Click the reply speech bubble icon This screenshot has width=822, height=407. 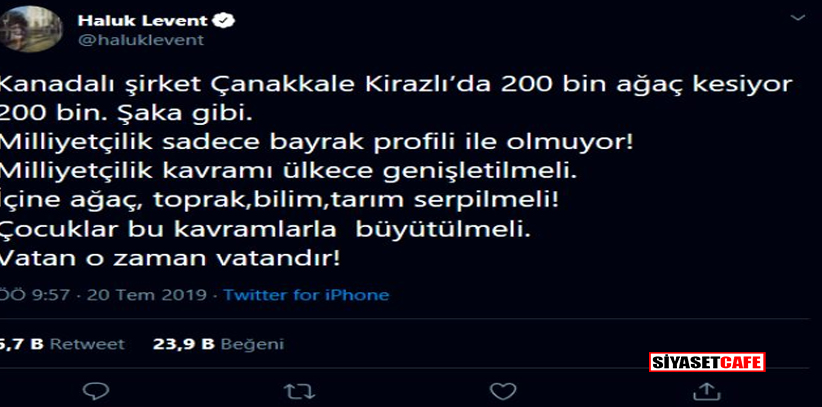click(x=96, y=391)
